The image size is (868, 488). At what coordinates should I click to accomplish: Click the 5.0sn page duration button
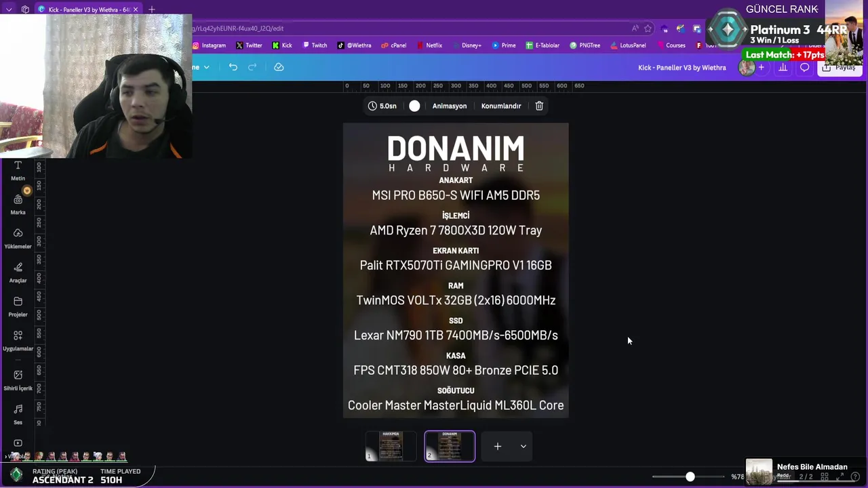382,106
